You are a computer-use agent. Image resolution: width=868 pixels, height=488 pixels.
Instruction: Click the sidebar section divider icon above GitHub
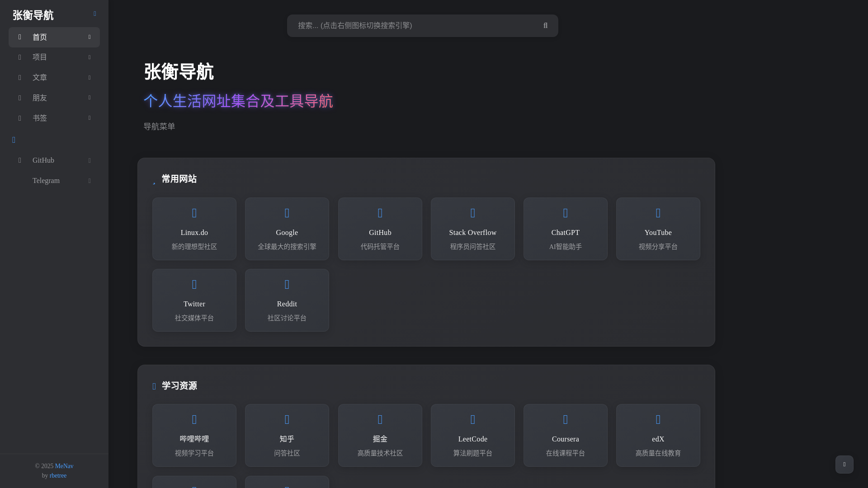pos(14,140)
